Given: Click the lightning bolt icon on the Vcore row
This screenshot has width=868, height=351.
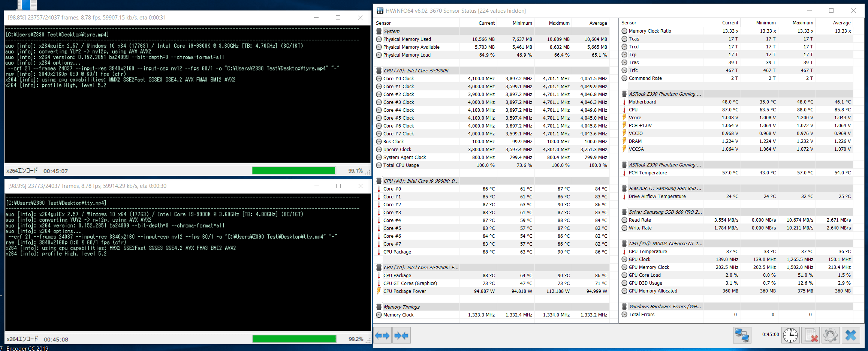Looking at the screenshot, I should pos(624,117).
